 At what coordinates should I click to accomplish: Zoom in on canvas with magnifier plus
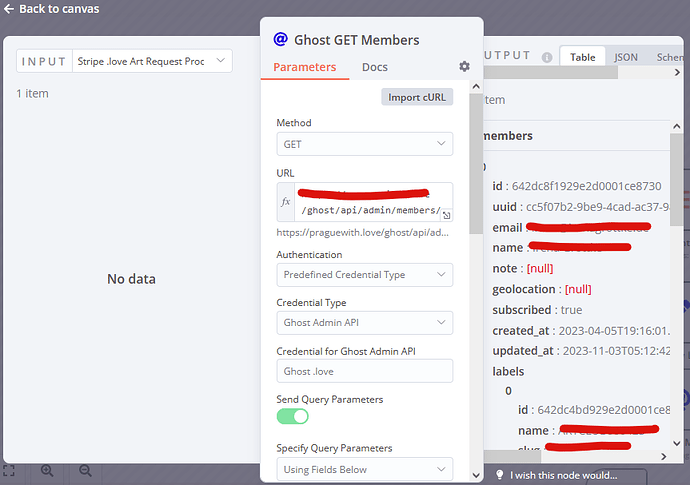(47, 470)
